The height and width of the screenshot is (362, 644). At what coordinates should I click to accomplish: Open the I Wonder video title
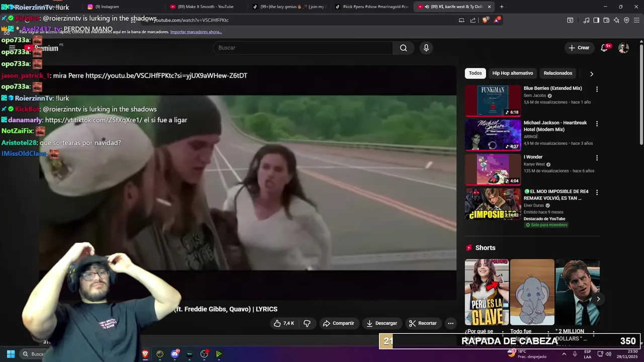click(x=533, y=157)
